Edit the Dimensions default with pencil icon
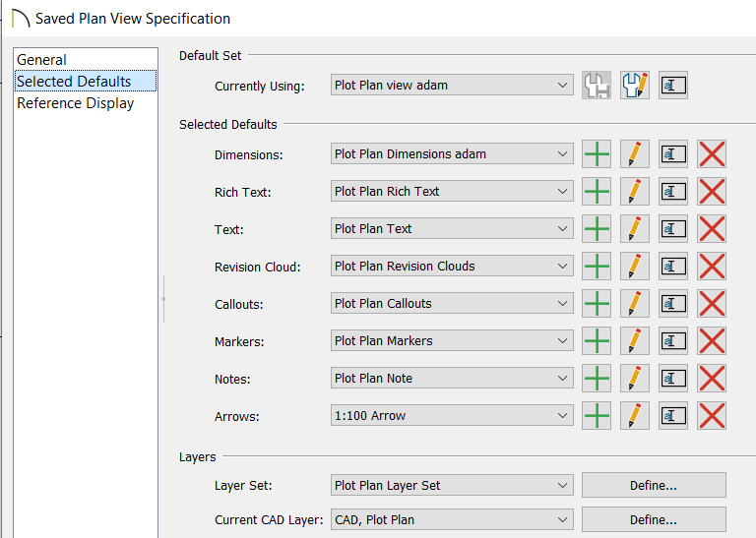This screenshot has height=538, width=756. point(635,154)
